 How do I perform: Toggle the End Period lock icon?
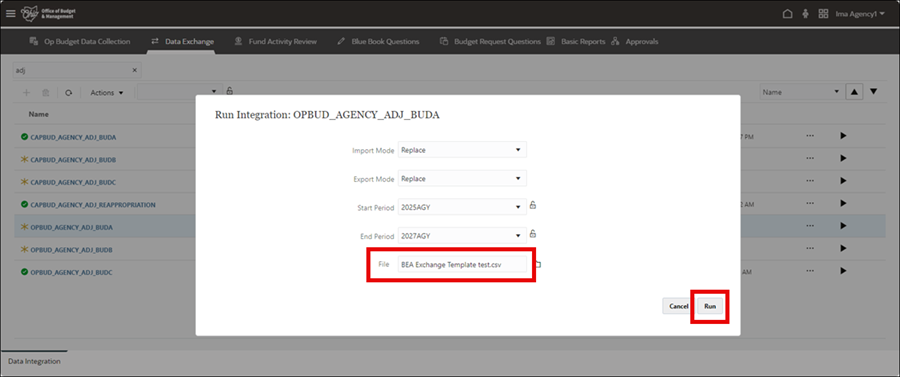pyautogui.click(x=533, y=234)
